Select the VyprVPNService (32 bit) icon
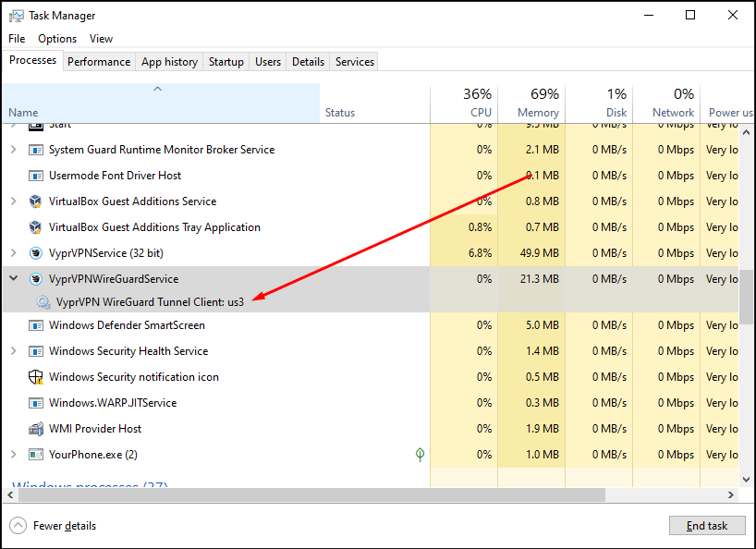The width and height of the screenshot is (756, 549). click(x=34, y=252)
